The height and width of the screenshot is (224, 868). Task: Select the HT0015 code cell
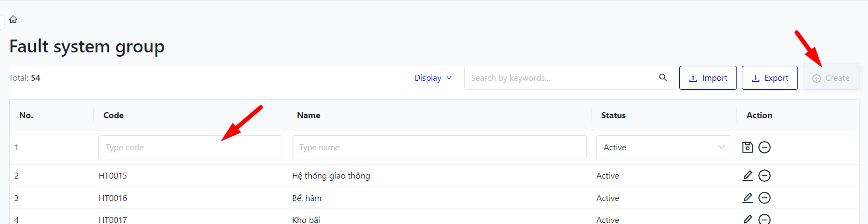113,175
